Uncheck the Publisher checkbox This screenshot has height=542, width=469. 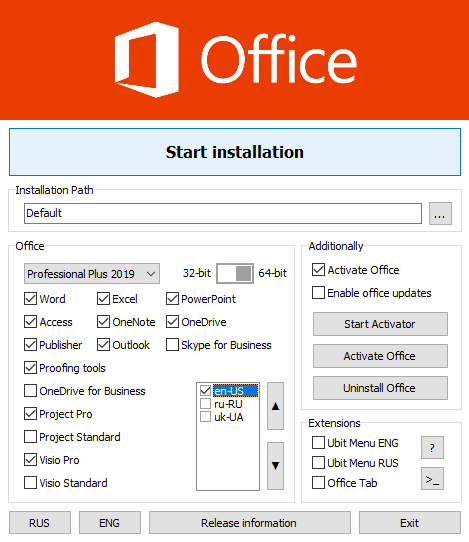(30, 345)
